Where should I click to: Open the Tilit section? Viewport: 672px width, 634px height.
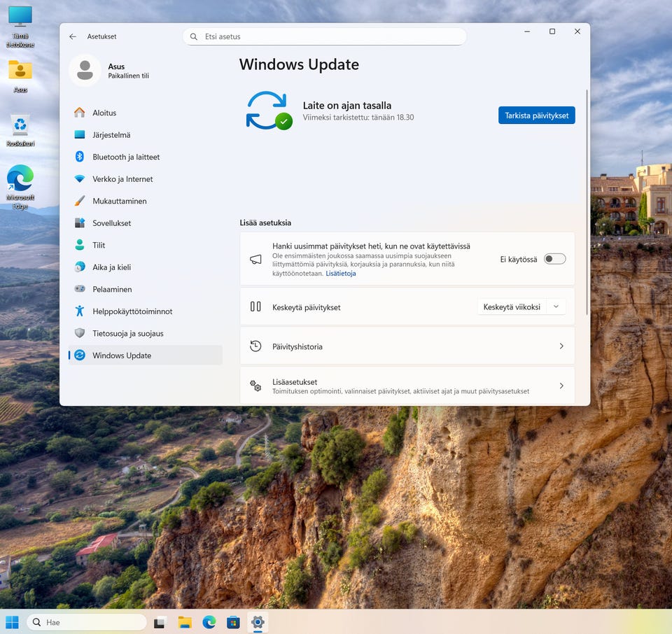[x=146, y=245]
